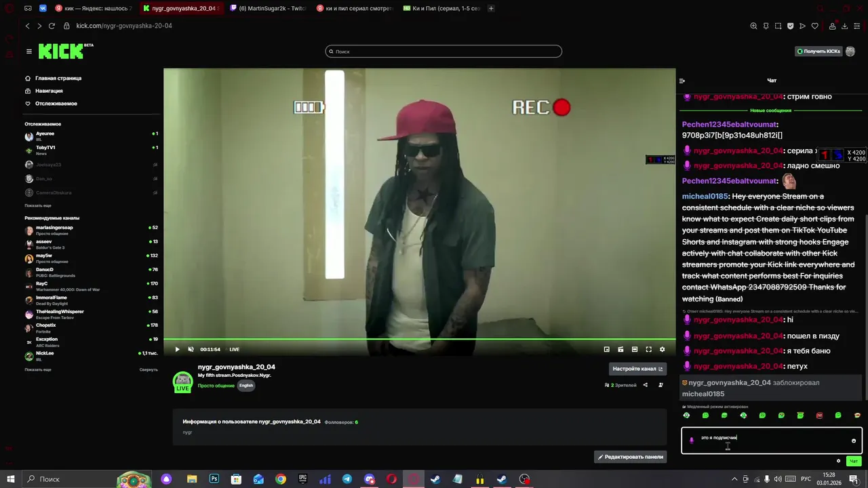Click Редактировать панели button
The height and width of the screenshot is (488, 868).
[x=630, y=457]
